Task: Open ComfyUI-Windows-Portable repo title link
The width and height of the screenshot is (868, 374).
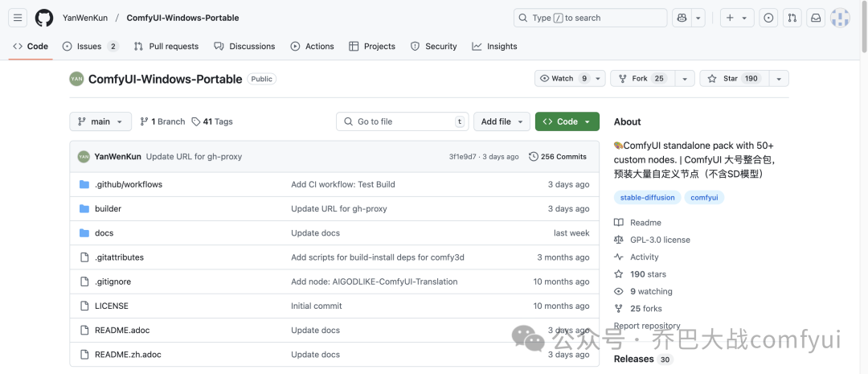Action: coord(166,79)
